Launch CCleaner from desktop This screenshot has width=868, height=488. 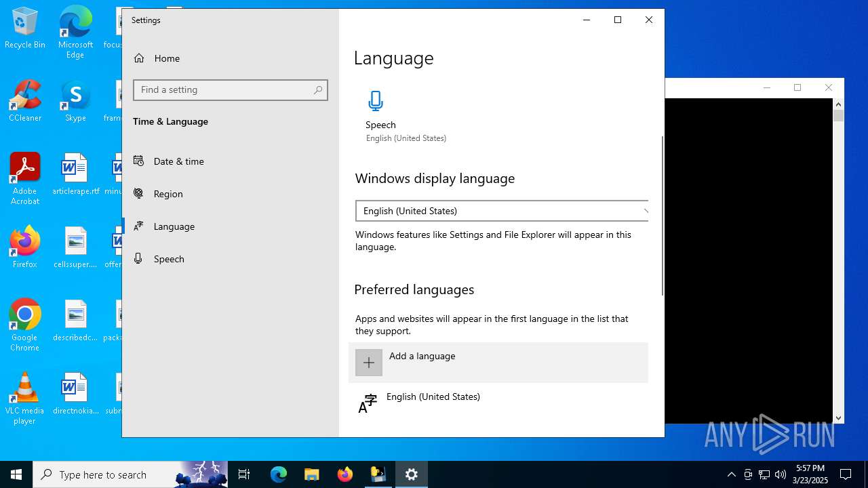tap(25, 100)
